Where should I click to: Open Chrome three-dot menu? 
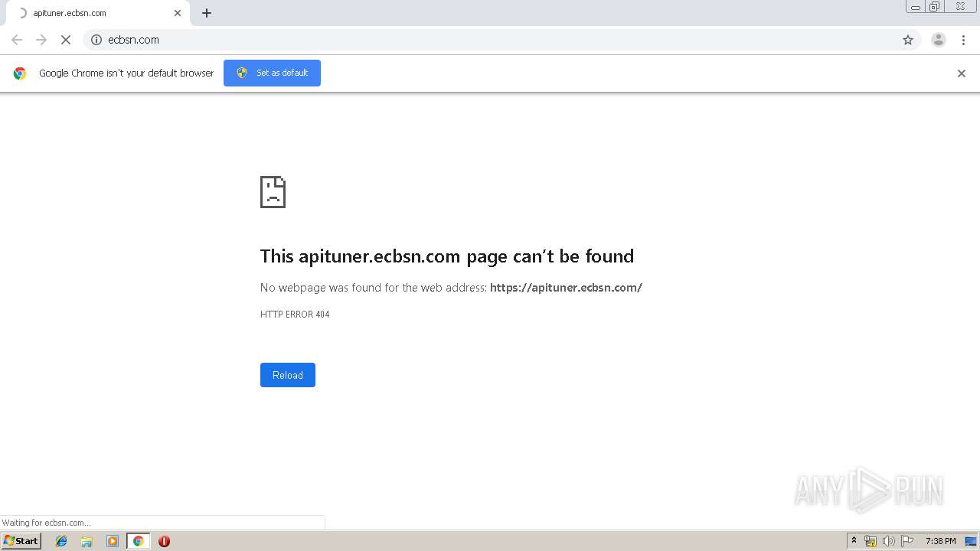[963, 40]
